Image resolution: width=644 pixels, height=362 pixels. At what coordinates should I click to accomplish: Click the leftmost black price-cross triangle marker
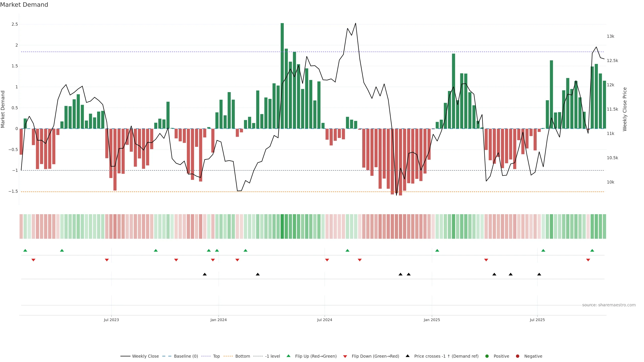click(204, 274)
